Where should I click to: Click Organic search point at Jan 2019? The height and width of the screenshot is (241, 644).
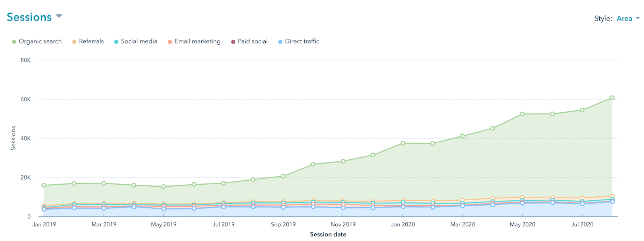coord(44,185)
